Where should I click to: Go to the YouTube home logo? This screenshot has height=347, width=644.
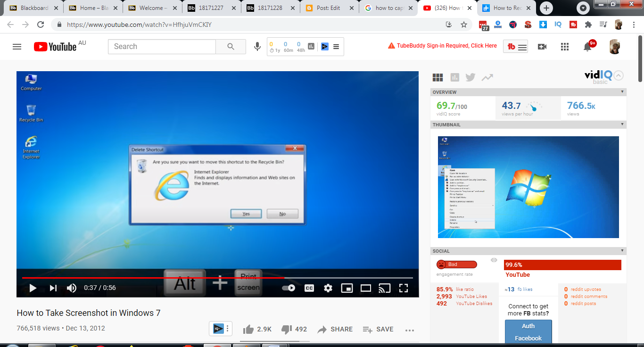[55, 47]
